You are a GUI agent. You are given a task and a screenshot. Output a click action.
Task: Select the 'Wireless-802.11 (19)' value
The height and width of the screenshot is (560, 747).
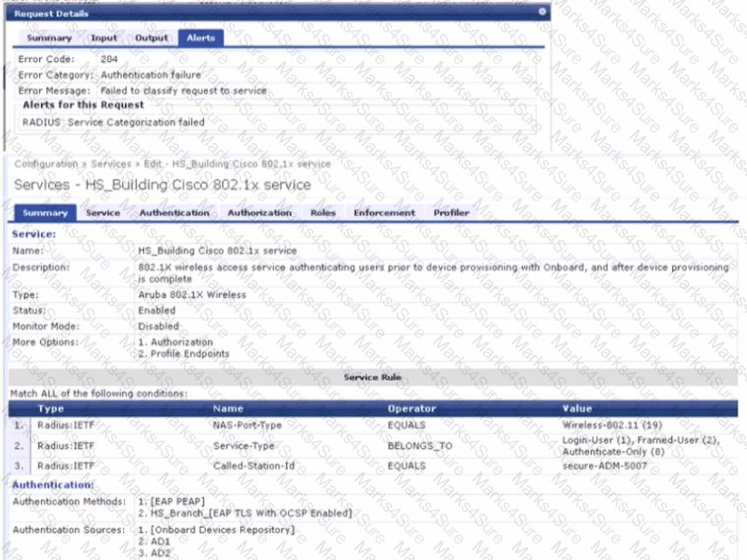[x=613, y=426]
